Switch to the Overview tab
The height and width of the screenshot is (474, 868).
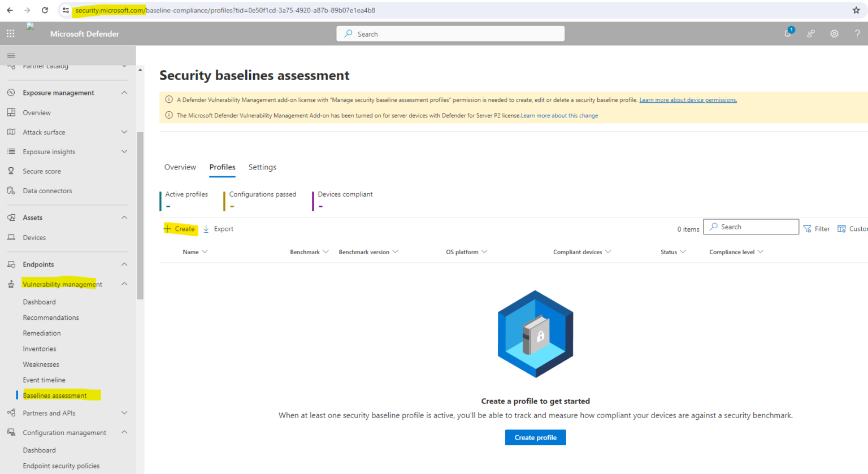coord(180,167)
